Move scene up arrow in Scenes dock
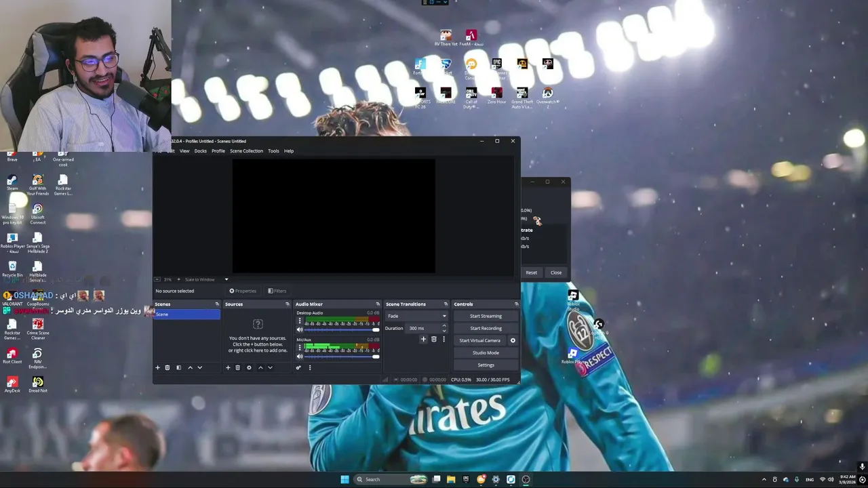Image resolution: width=868 pixels, height=488 pixels. pyautogui.click(x=190, y=367)
